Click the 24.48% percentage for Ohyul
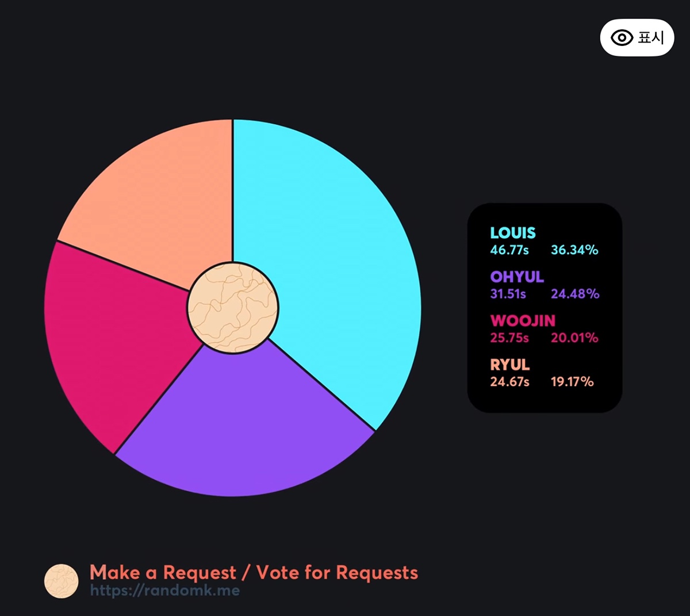Screen dimensions: 690x616 pyautogui.click(x=574, y=294)
